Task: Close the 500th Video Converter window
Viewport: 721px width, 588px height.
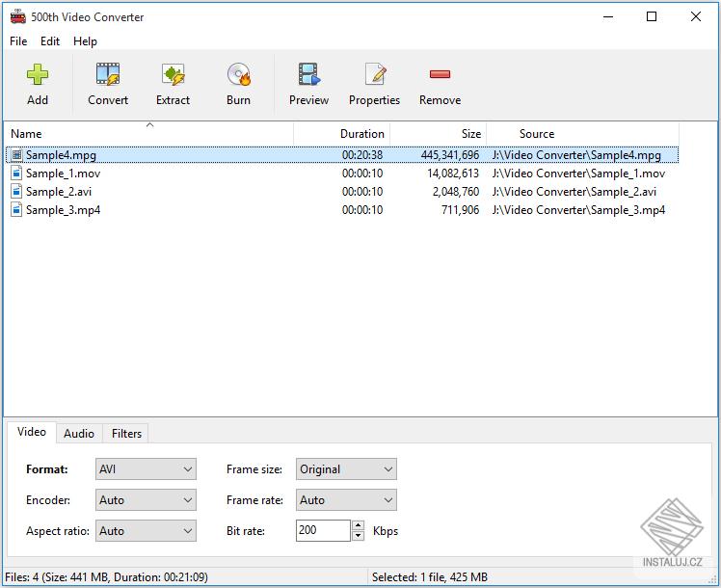Action: (696, 17)
